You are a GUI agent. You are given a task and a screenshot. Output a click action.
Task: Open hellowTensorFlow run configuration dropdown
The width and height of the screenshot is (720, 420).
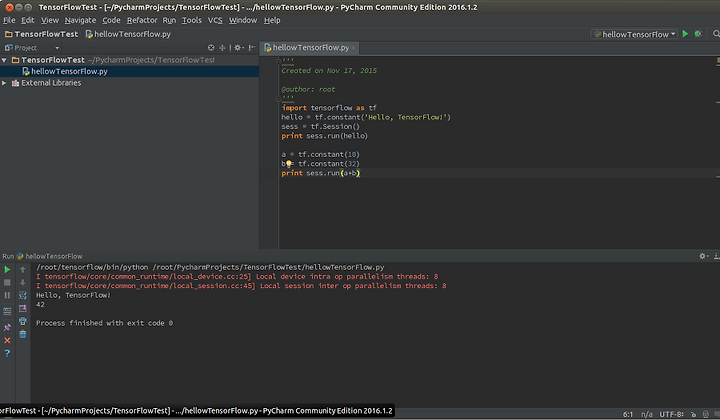click(x=634, y=34)
